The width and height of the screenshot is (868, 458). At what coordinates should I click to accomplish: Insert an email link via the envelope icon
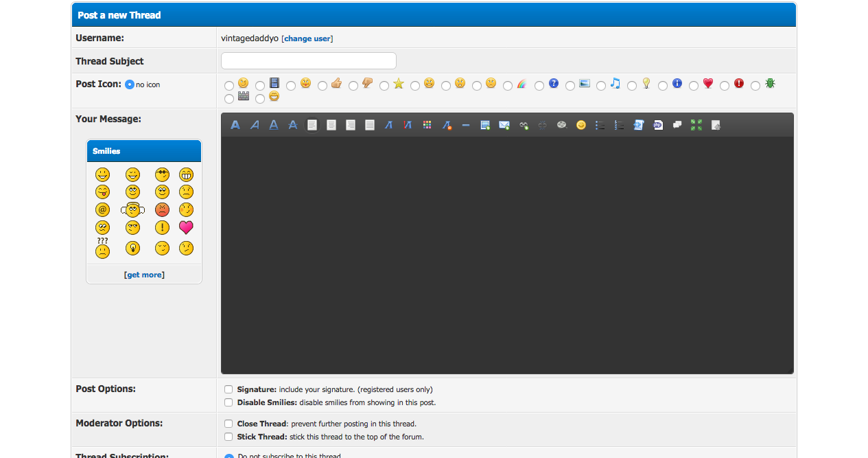(504, 125)
